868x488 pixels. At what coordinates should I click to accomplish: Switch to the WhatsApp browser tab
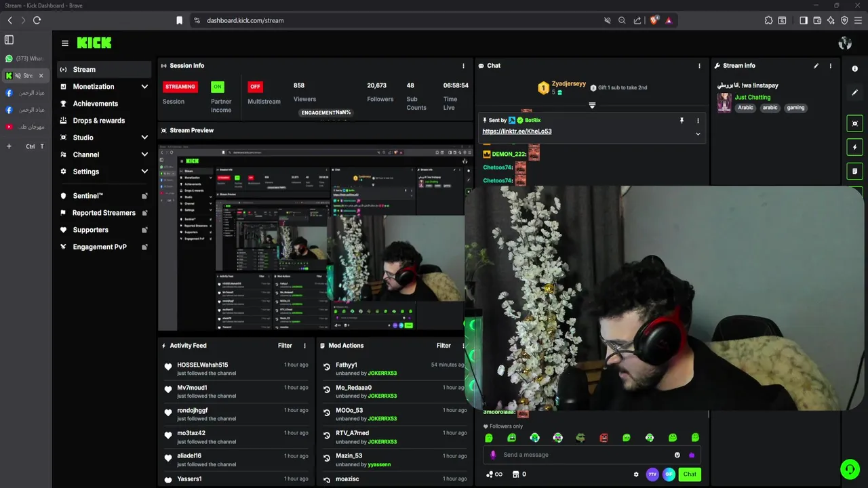[24, 59]
